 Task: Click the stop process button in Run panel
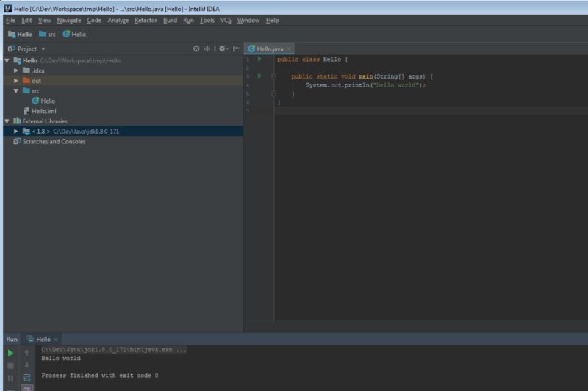(x=10, y=365)
